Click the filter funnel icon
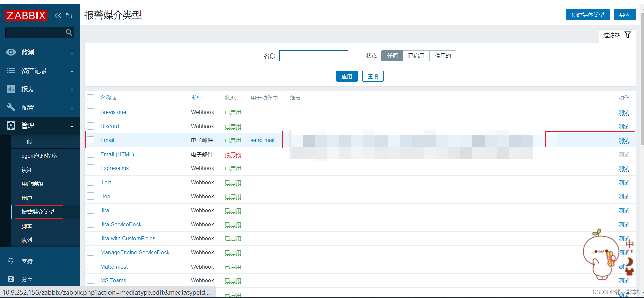This screenshot has width=644, height=298. click(628, 35)
